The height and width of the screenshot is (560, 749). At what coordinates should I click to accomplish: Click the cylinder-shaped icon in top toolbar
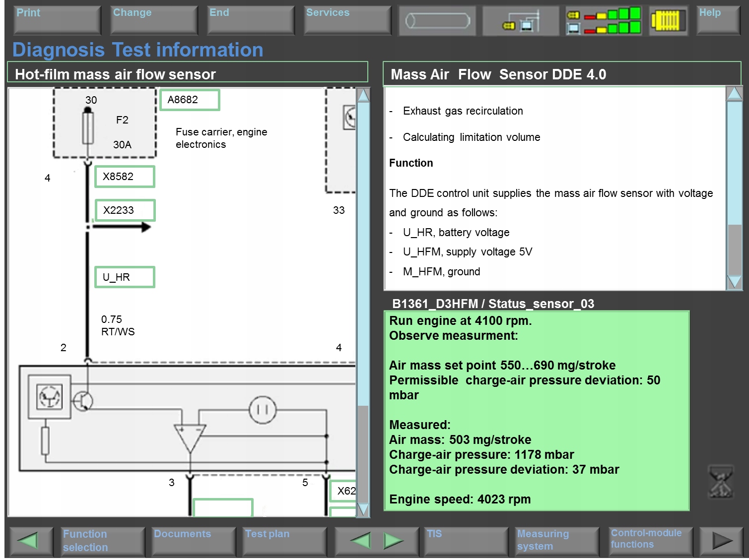point(437,21)
